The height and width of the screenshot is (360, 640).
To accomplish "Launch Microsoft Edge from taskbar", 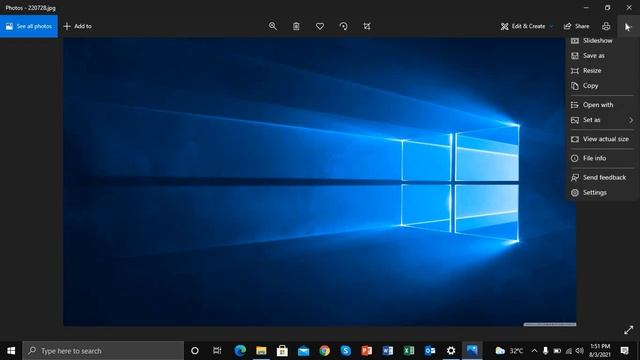I will coord(240,351).
